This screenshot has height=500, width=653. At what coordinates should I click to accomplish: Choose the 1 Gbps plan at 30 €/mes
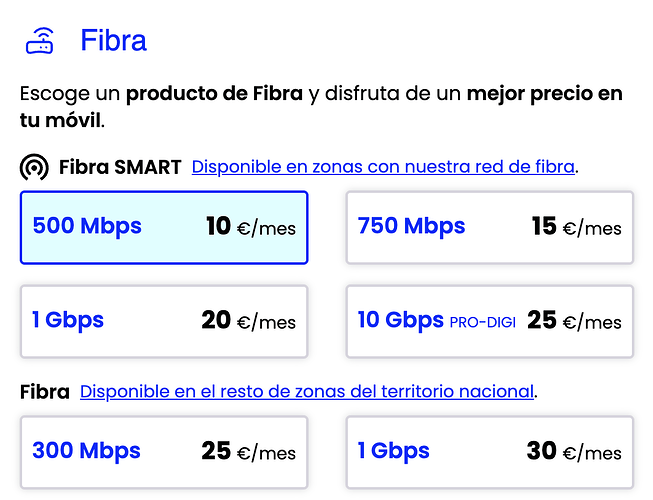[489, 452]
